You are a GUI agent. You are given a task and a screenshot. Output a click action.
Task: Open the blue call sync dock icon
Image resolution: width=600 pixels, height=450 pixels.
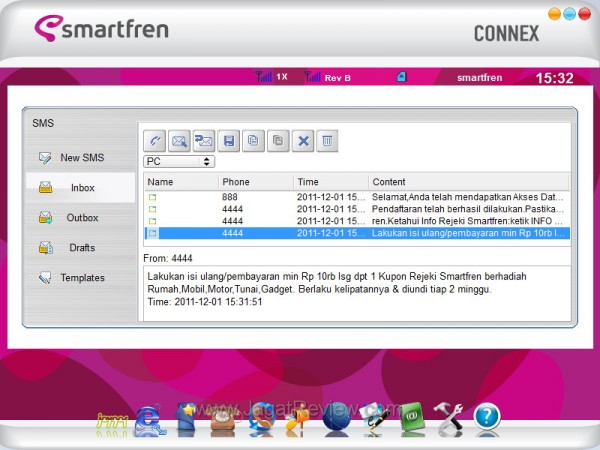[261, 418]
